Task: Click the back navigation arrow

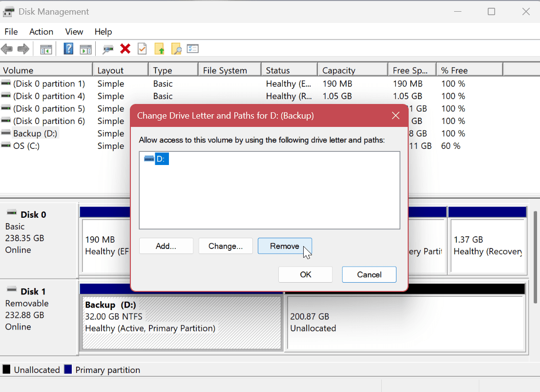Action: (x=6, y=48)
